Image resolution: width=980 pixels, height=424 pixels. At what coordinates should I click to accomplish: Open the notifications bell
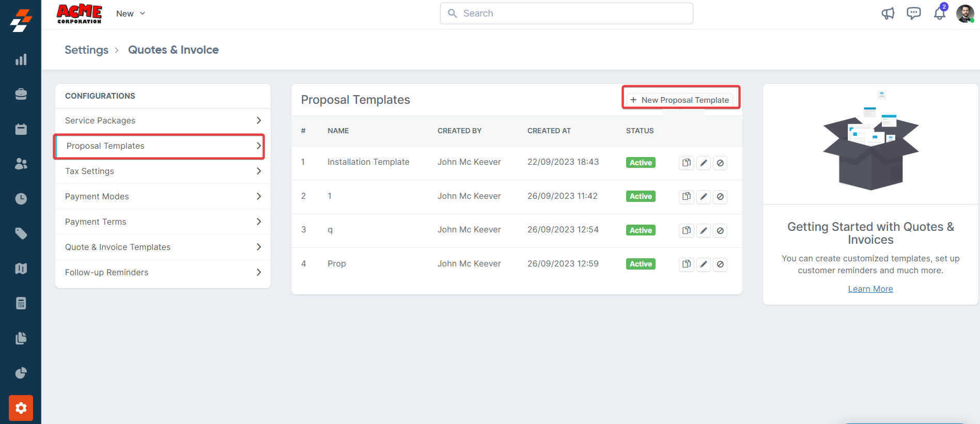pos(939,13)
